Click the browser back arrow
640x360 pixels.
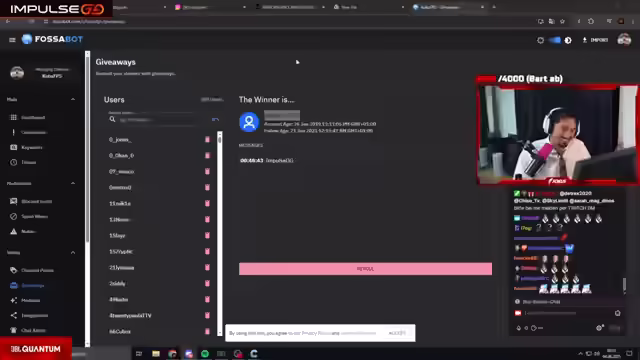[8, 21]
